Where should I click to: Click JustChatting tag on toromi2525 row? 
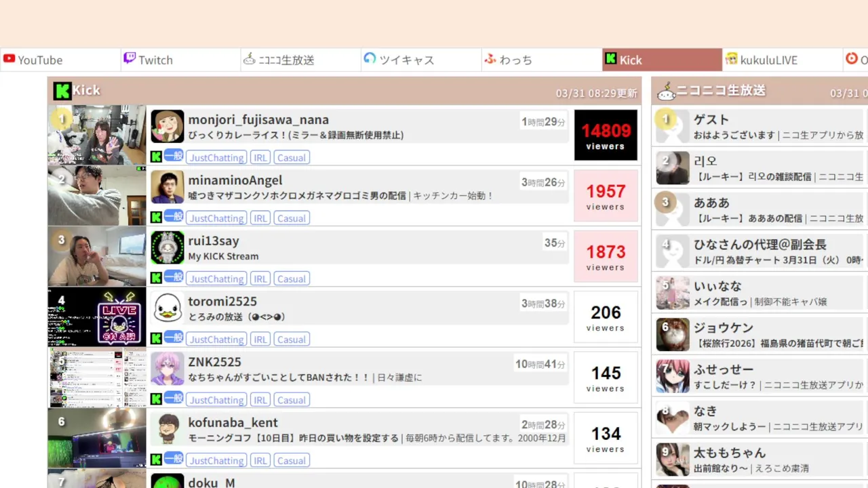216,340
